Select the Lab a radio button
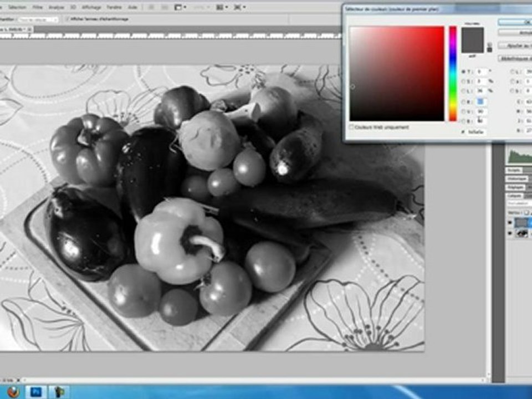The height and width of the screenshot is (399, 532). point(513,81)
